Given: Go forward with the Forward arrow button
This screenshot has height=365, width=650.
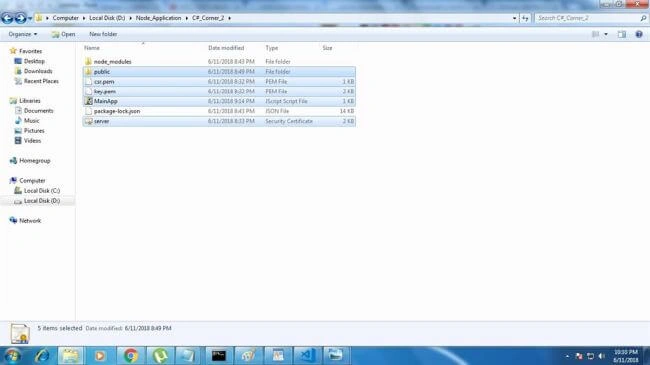Looking at the screenshot, I should coord(20,18).
